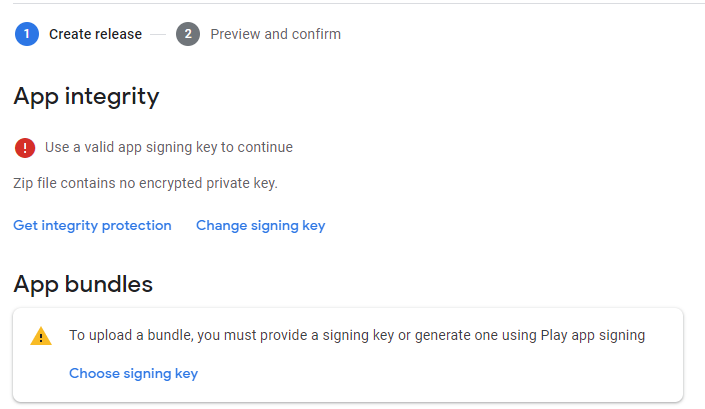Open the Change signing key link
This screenshot has height=409, width=705.
click(x=260, y=225)
